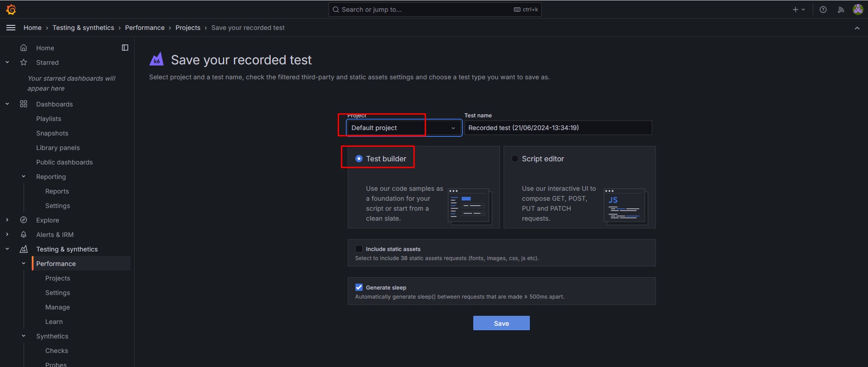
Task: Select the Script editor radio option
Action: click(515, 159)
